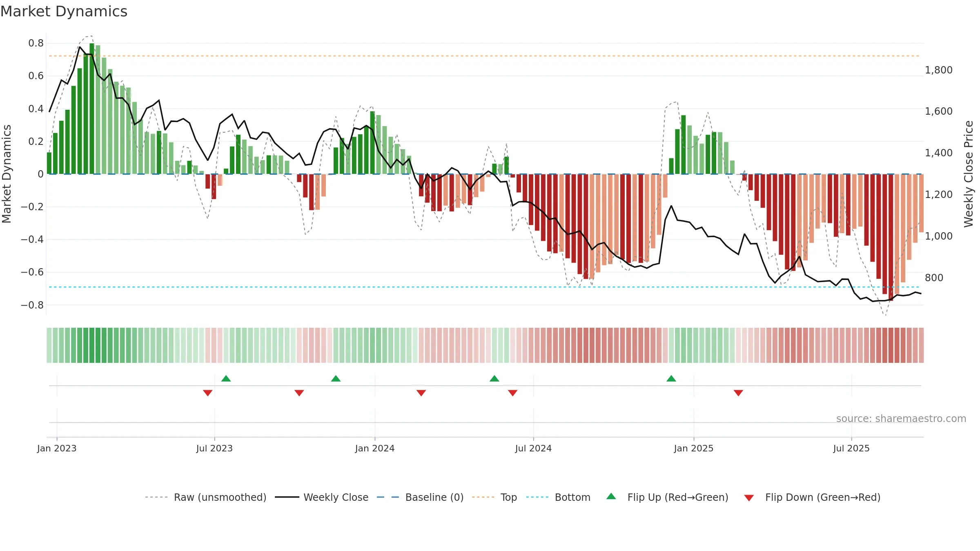Click the Jul 2024 axis label
The height and width of the screenshot is (551, 980).
click(x=533, y=448)
